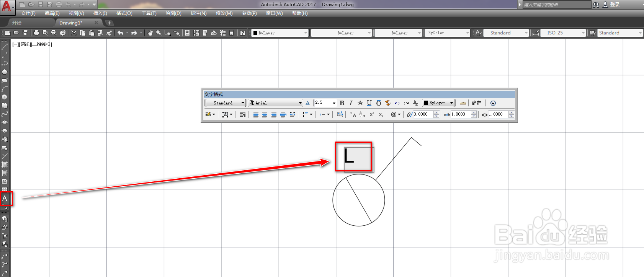Set paragraph alignment to left
Image resolution: width=644 pixels, height=277 pixels.
255,114
